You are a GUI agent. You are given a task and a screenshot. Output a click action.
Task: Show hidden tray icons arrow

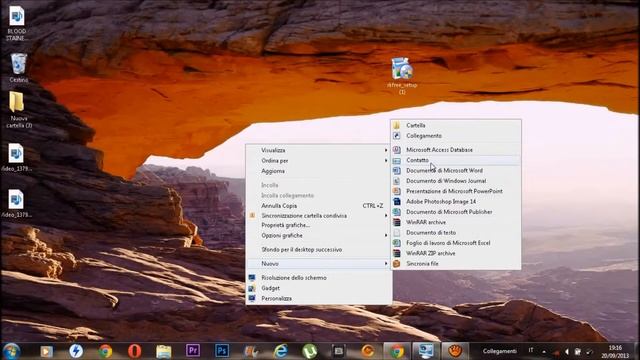pyautogui.click(x=544, y=351)
